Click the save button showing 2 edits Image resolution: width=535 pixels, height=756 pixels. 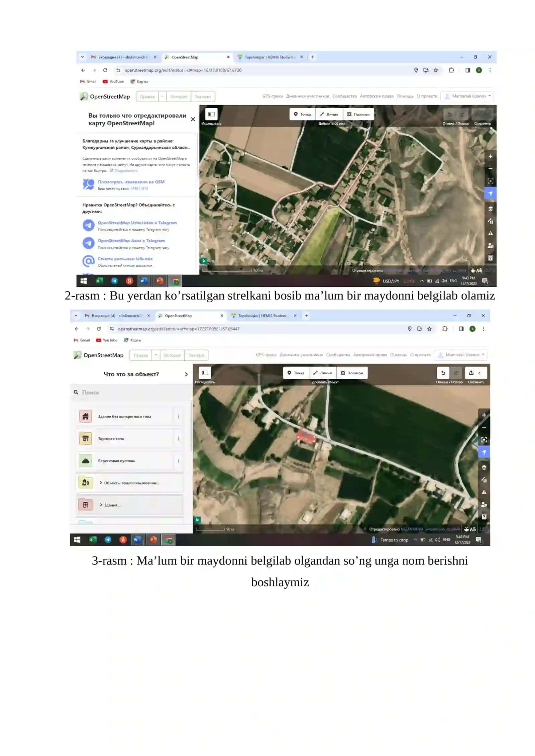(x=475, y=373)
